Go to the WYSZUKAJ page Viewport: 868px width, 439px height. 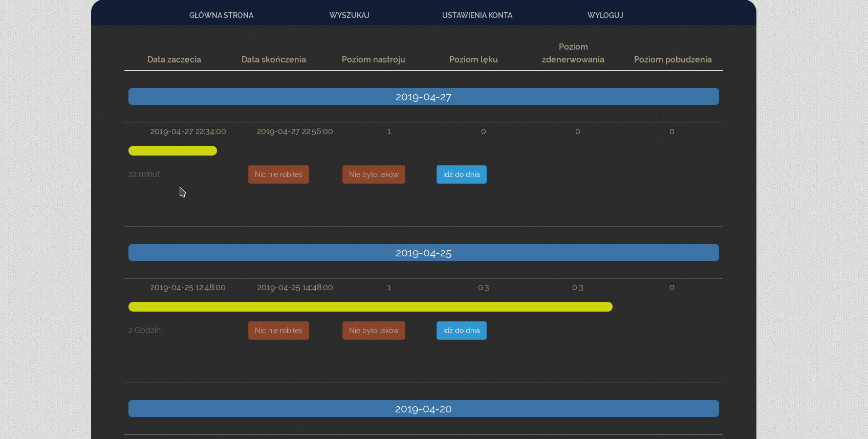click(349, 15)
